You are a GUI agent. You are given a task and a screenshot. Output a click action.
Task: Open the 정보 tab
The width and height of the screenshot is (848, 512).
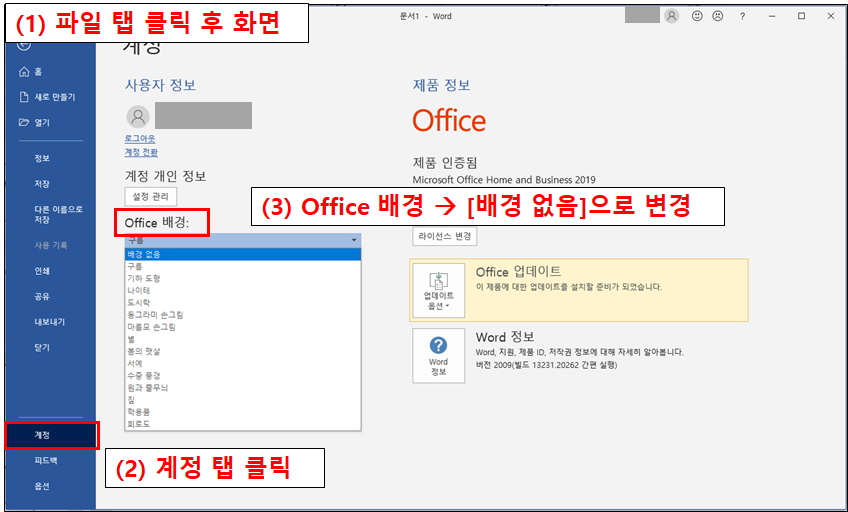tap(42, 158)
